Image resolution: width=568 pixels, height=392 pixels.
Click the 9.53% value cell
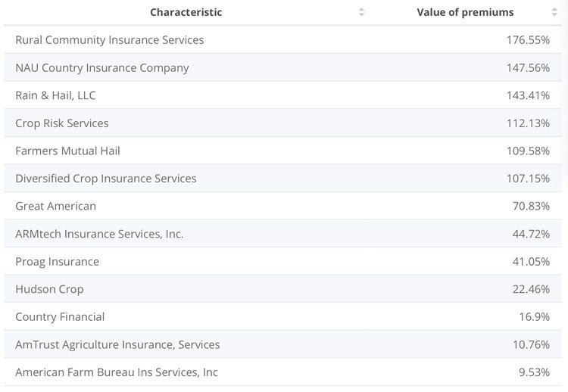(x=534, y=372)
